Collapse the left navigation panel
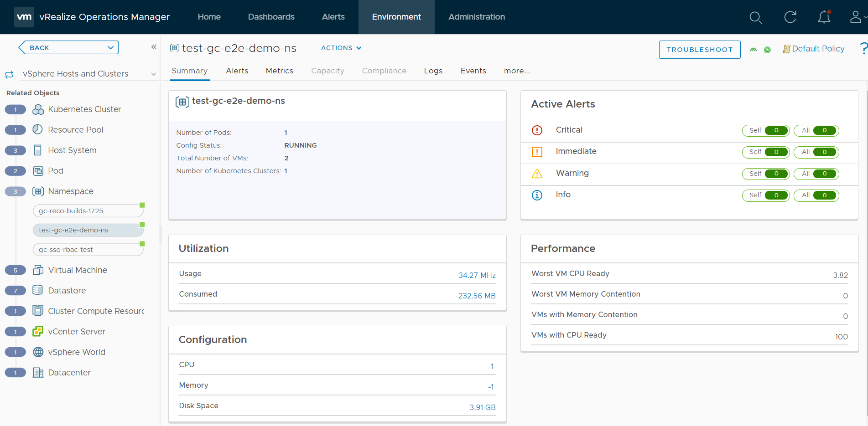The width and height of the screenshot is (868, 426). pos(154,47)
